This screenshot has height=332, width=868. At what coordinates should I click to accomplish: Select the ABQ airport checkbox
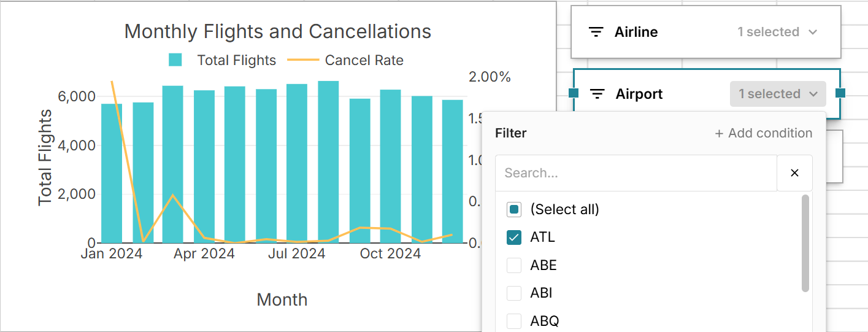point(514,321)
